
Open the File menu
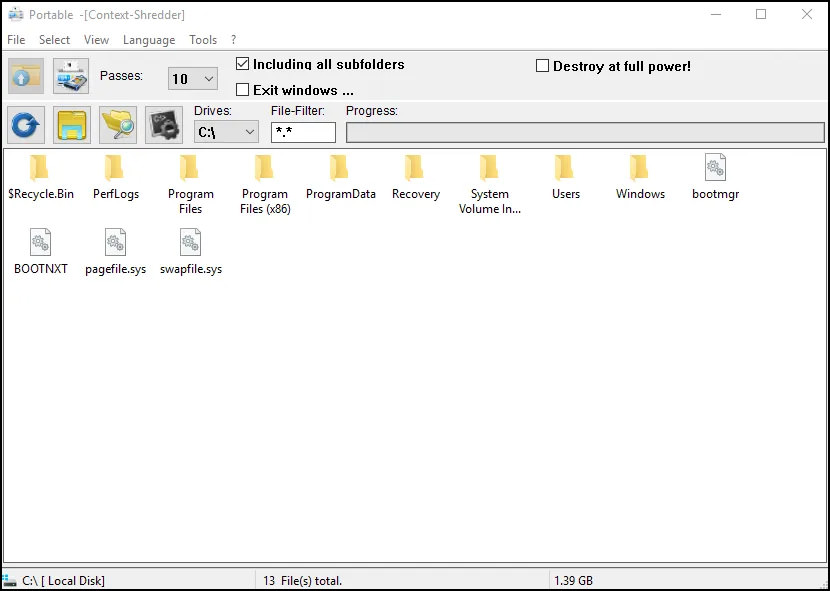pyautogui.click(x=16, y=40)
